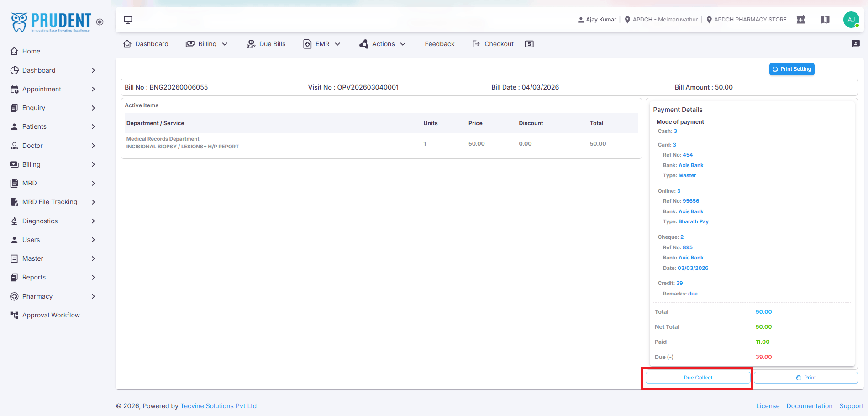Open the Actions dropdown arrow
Screen dimensions: 868x416
(403, 44)
